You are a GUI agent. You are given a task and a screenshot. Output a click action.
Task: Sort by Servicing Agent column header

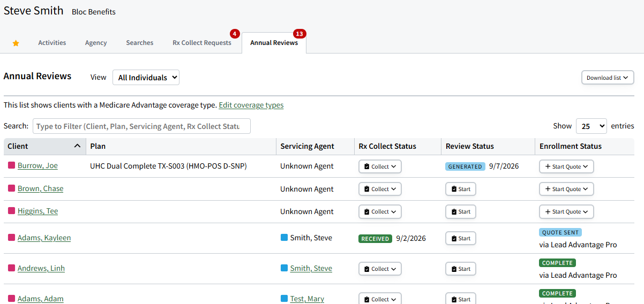[315, 146]
